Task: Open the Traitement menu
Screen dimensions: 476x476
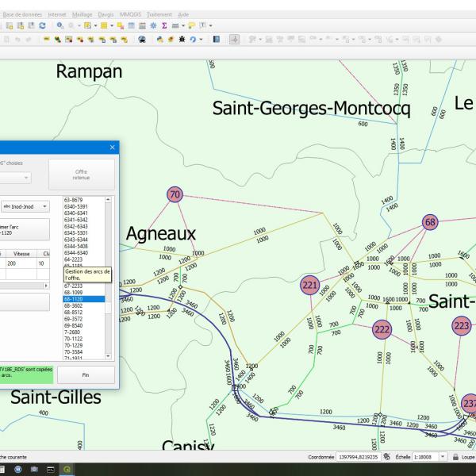Action: pos(159,14)
